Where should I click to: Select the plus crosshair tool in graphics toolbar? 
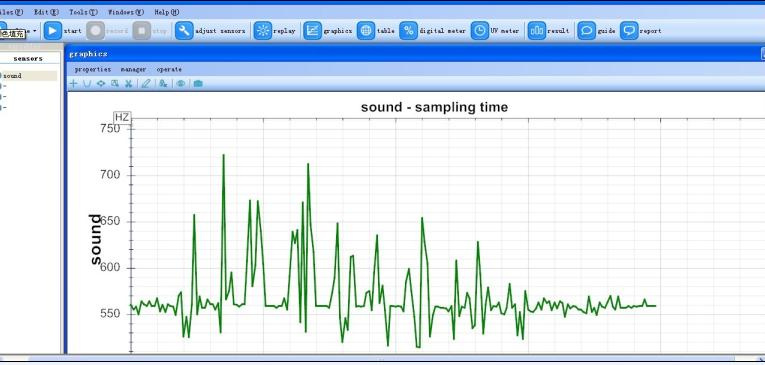click(x=73, y=83)
